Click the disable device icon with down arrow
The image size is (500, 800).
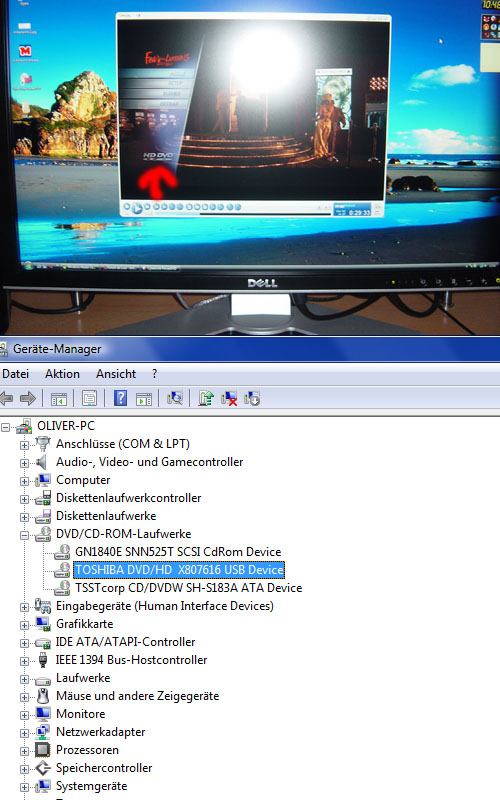point(252,398)
